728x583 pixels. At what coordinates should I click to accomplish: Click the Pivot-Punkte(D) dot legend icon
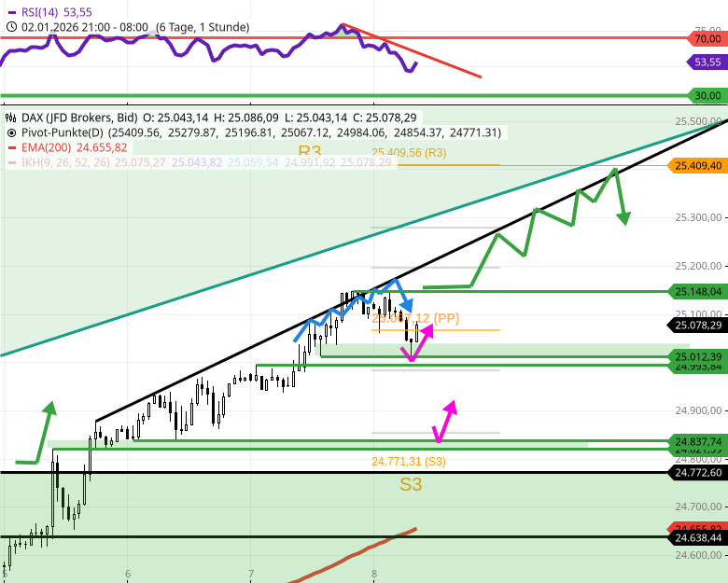10,133
